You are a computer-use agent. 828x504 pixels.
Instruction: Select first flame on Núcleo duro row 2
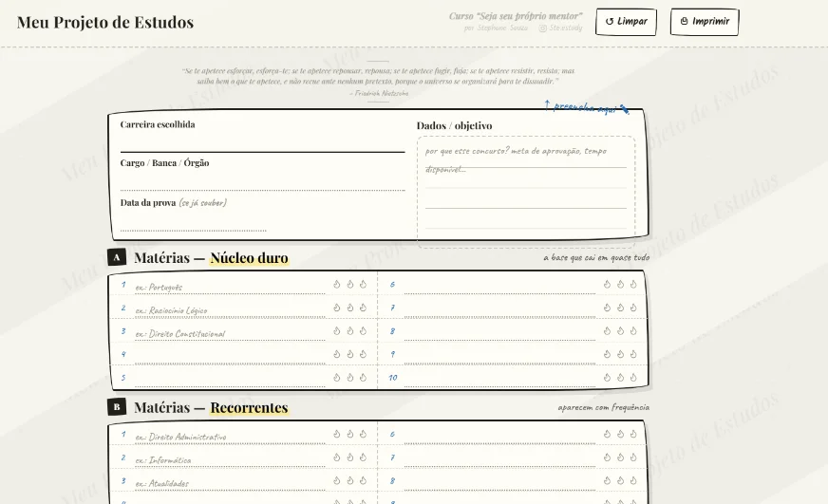pos(337,308)
